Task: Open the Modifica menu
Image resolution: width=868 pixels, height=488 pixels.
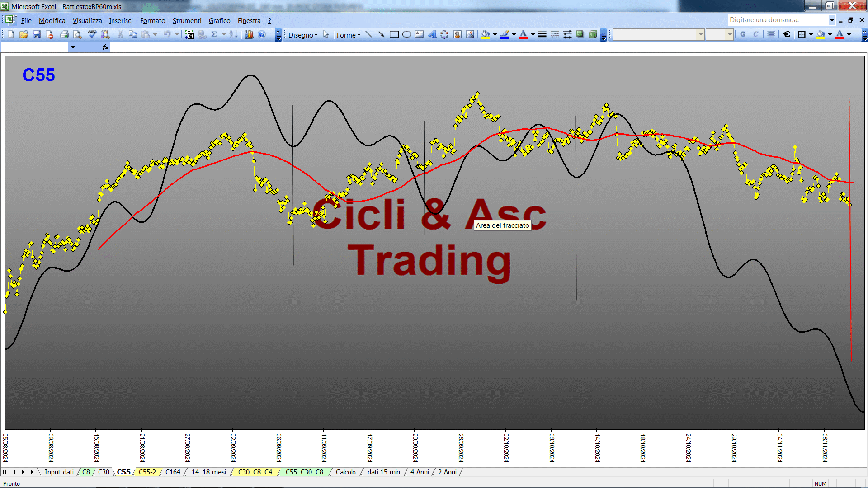Action: point(52,21)
